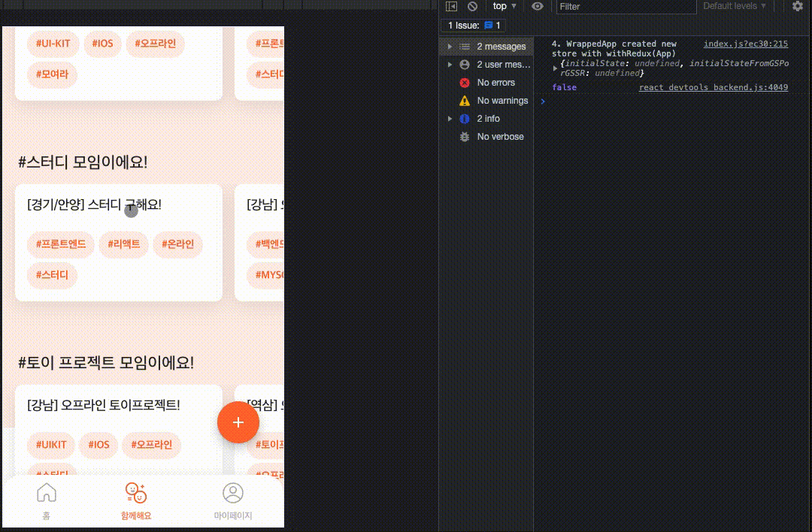Click the false console output value

point(564,87)
